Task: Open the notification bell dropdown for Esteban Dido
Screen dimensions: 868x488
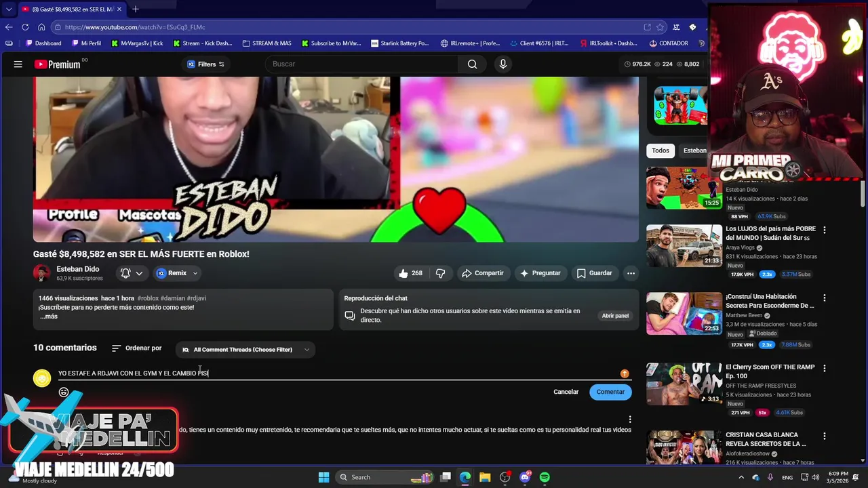Action: point(131,273)
